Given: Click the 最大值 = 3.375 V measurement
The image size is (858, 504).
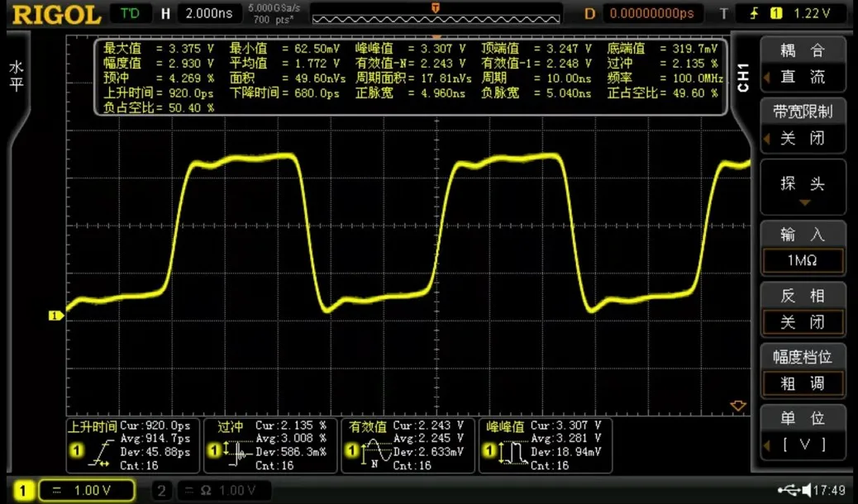Looking at the screenshot, I should (x=159, y=49).
